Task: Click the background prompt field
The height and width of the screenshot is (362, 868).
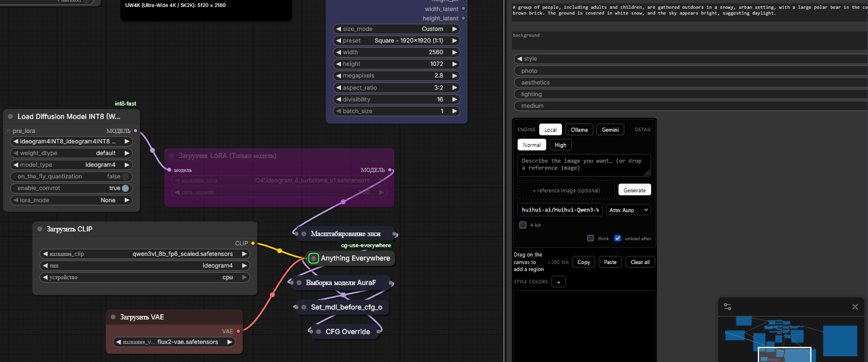Action: [690, 41]
